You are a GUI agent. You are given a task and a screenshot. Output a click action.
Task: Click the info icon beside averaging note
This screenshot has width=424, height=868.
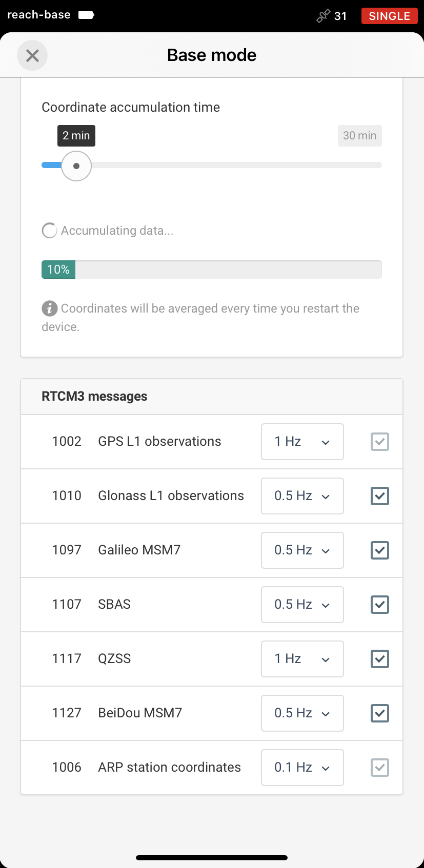[x=49, y=308]
